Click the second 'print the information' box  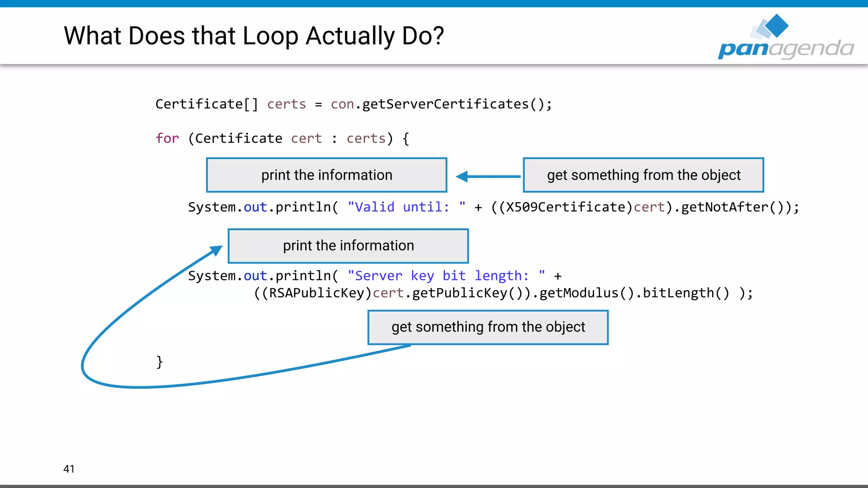pyautogui.click(x=348, y=246)
